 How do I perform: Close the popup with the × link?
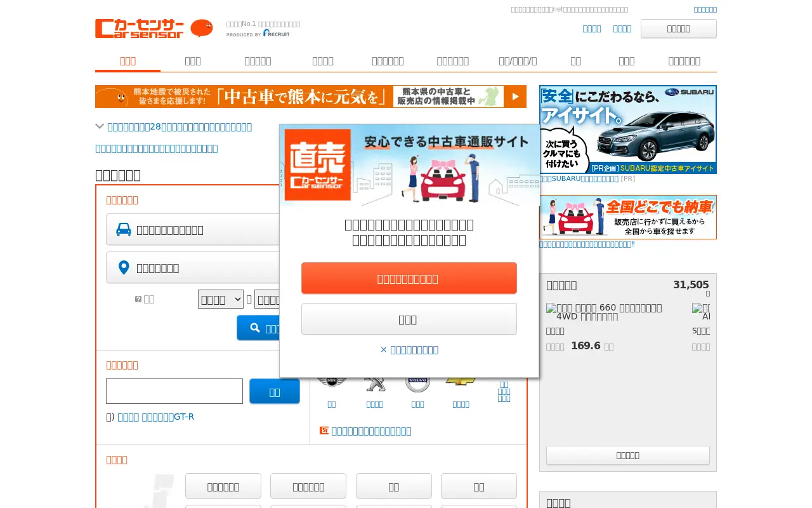[409, 350]
